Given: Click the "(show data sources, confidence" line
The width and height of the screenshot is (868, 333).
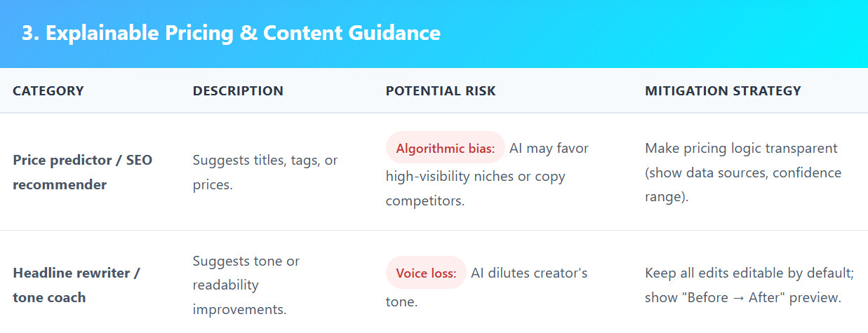Looking at the screenshot, I should 742,172.
